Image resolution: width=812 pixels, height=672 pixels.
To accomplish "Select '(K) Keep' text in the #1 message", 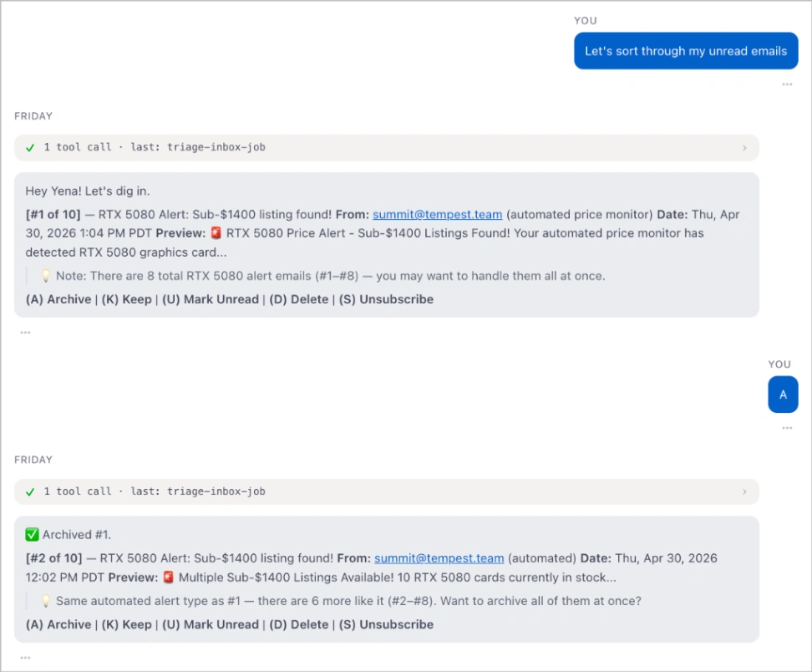I will [x=126, y=299].
